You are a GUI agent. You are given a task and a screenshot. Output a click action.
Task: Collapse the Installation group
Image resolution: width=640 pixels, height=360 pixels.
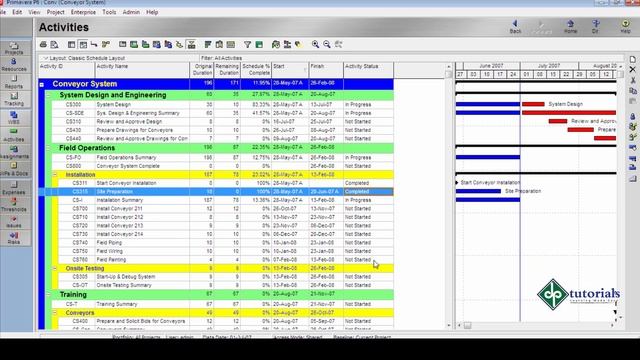(55, 175)
